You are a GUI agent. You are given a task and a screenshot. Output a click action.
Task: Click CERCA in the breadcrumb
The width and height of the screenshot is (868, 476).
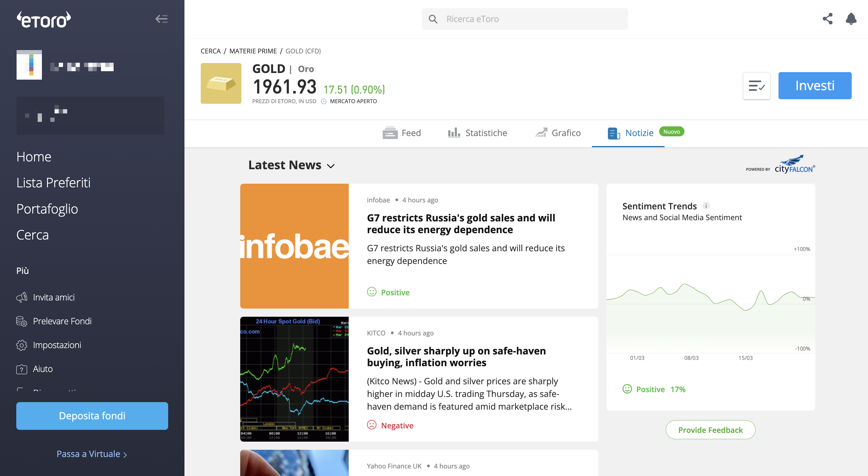[x=211, y=51]
